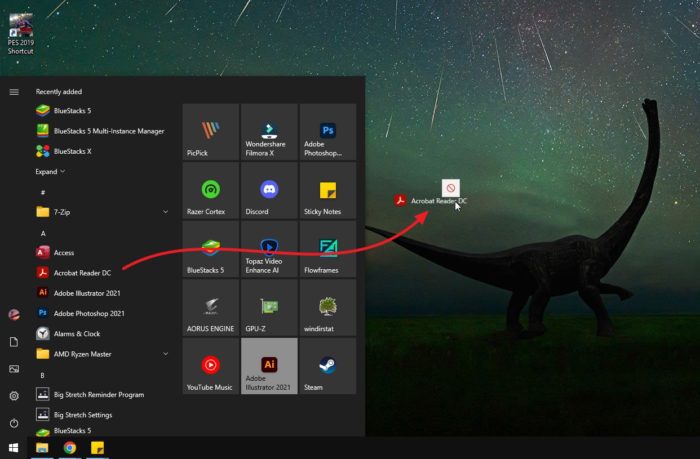Open Google Chrome from taskbar
Image resolution: width=700 pixels, height=459 pixels.
pyautogui.click(x=70, y=448)
